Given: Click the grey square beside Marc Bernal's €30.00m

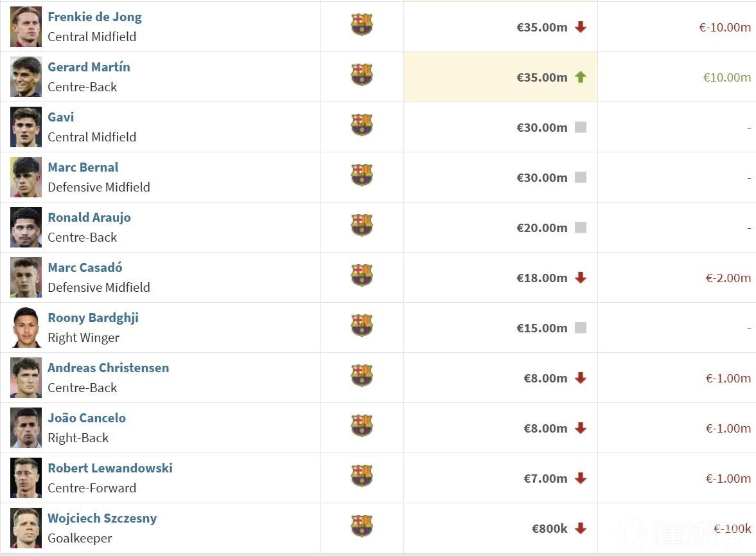Looking at the screenshot, I should pyautogui.click(x=581, y=177).
